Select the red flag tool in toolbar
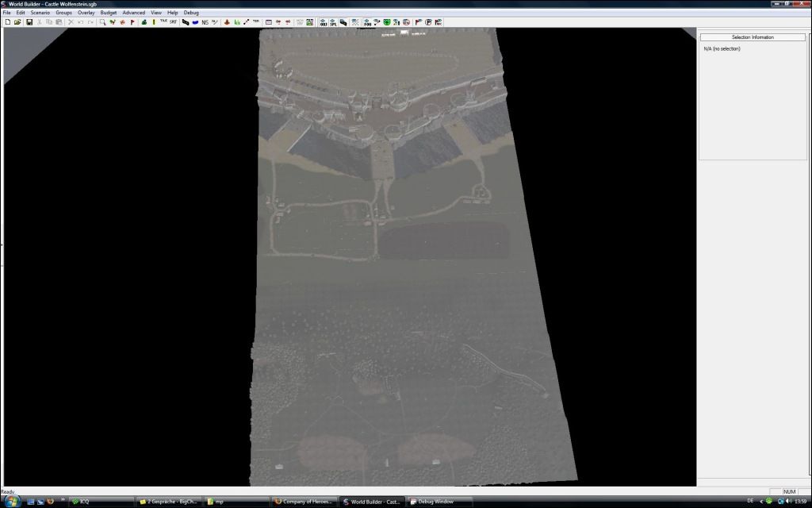812x508 pixels. [x=132, y=22]
